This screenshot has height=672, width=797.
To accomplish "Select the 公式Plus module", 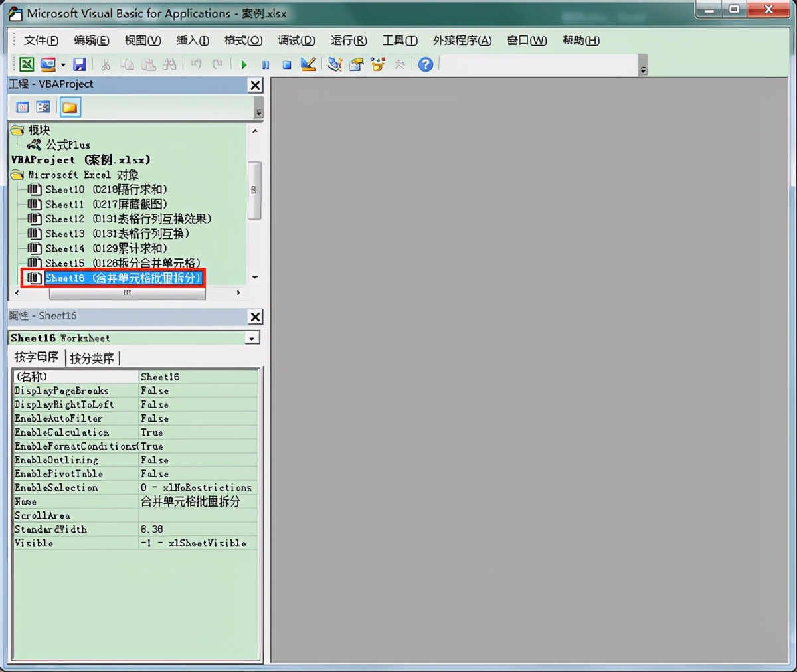I will click(x=67, y=145).
